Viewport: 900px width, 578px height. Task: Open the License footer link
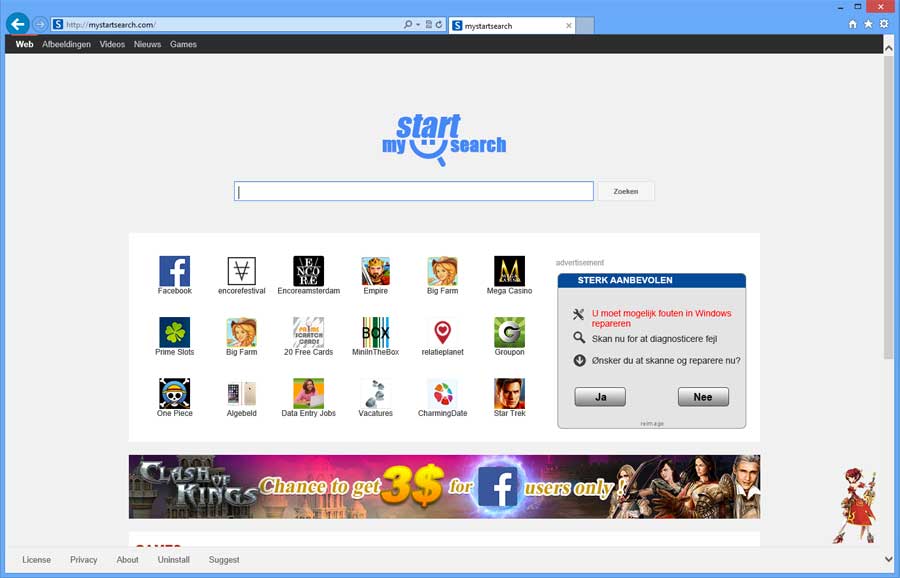[x=36, y=560]
